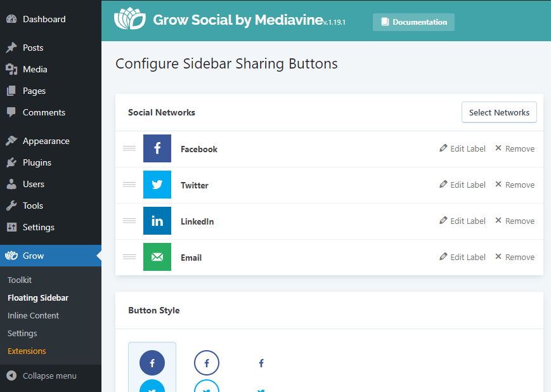The height and width of the screenshot is (392, 551).
Task: Open the Toolkit submenu entry
Action: [x=20, y=280]
